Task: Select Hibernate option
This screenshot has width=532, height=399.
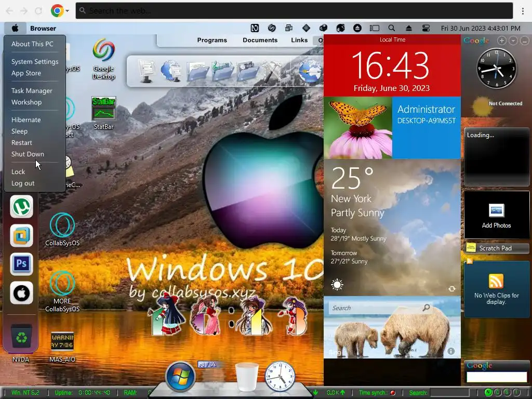Action: [x=26, y=120]
